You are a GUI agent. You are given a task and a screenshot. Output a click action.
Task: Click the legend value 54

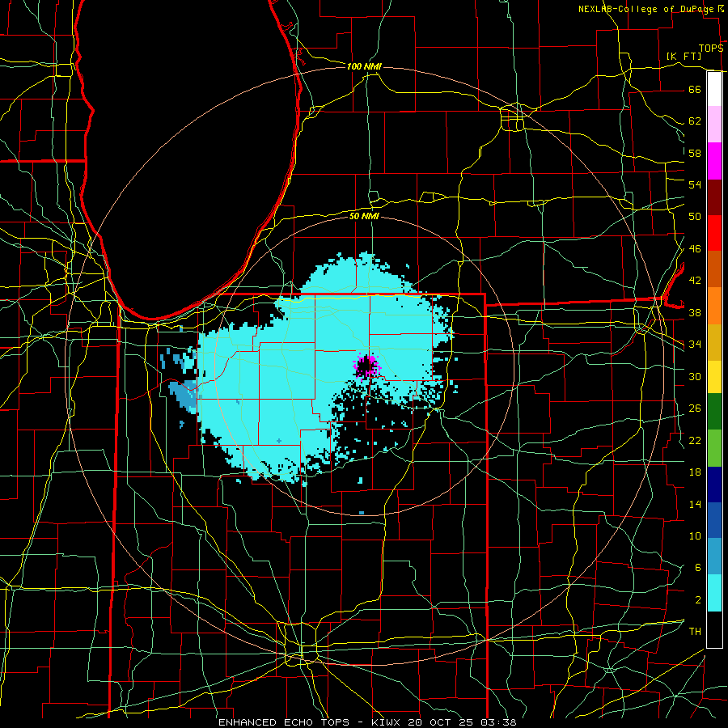coord(695,184)
